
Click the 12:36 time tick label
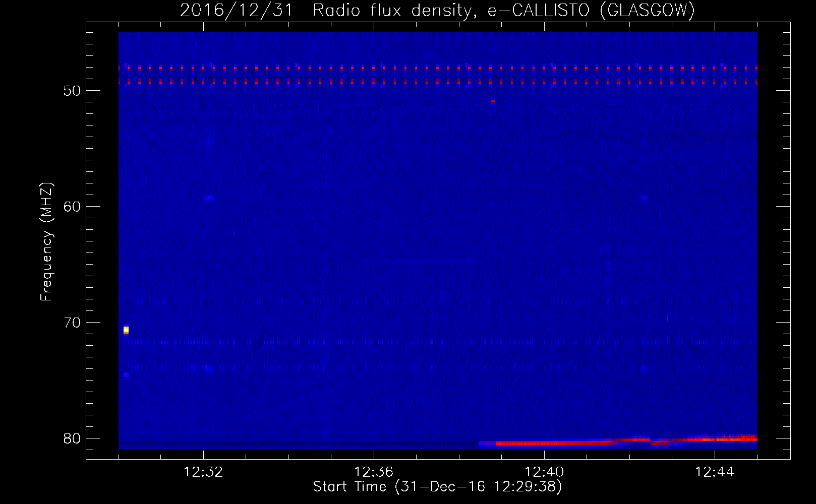click(x=374, y=472)
